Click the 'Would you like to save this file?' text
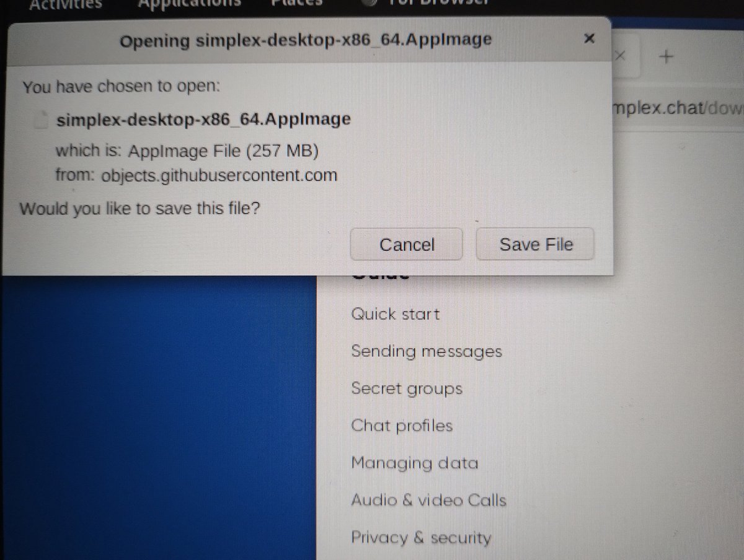The image size is (744, 560). coord(139,208)
